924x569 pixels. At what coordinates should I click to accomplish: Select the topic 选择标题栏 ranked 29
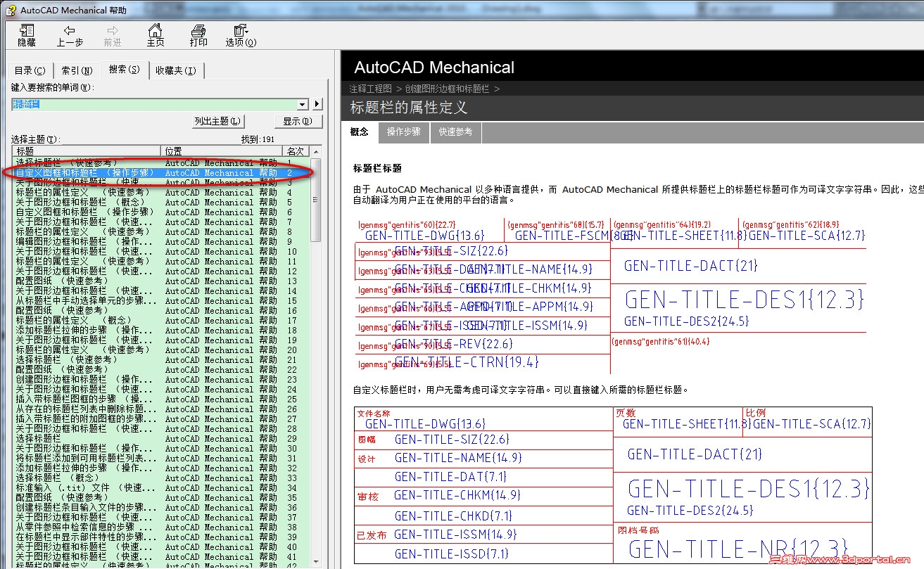point(161,438)
